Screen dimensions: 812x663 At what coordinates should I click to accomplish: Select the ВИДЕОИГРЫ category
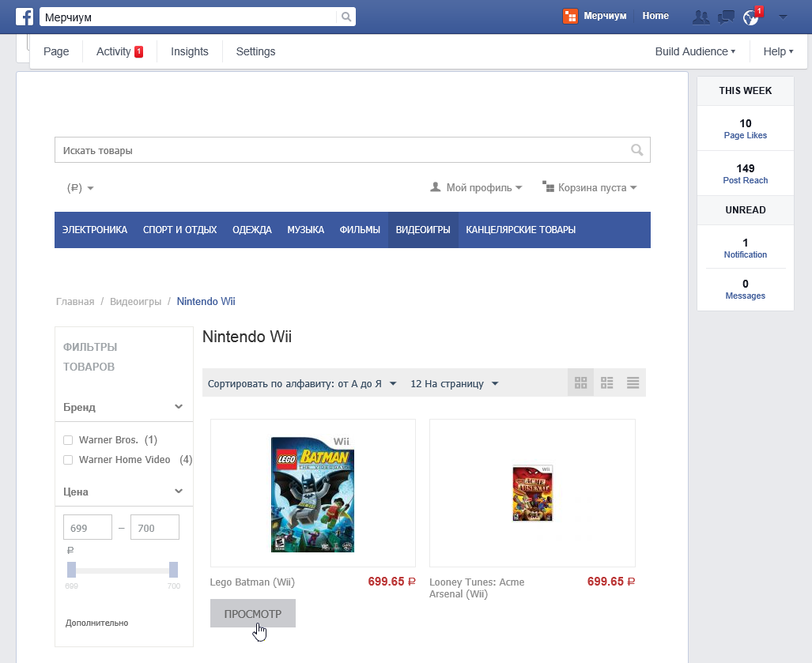click(x=423, y=230)
